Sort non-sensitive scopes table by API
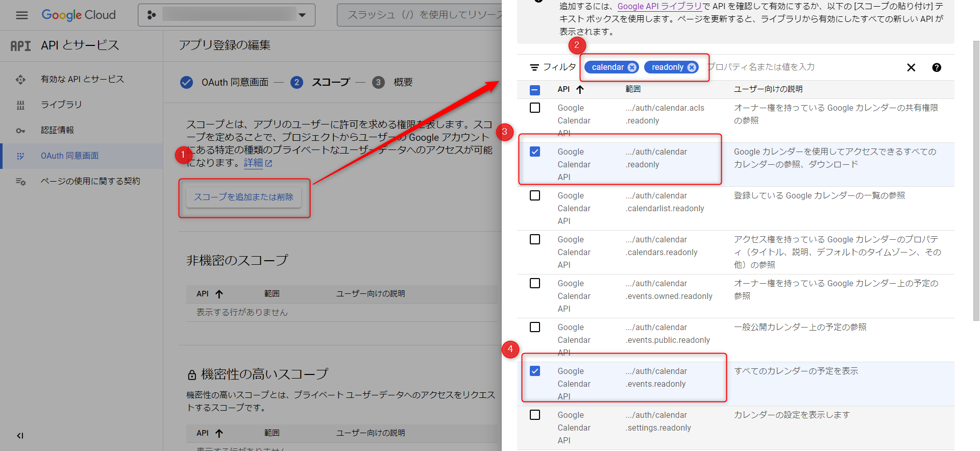Viewport: 980px width, 451px height. pyautogui.click(x=219, y=294)
